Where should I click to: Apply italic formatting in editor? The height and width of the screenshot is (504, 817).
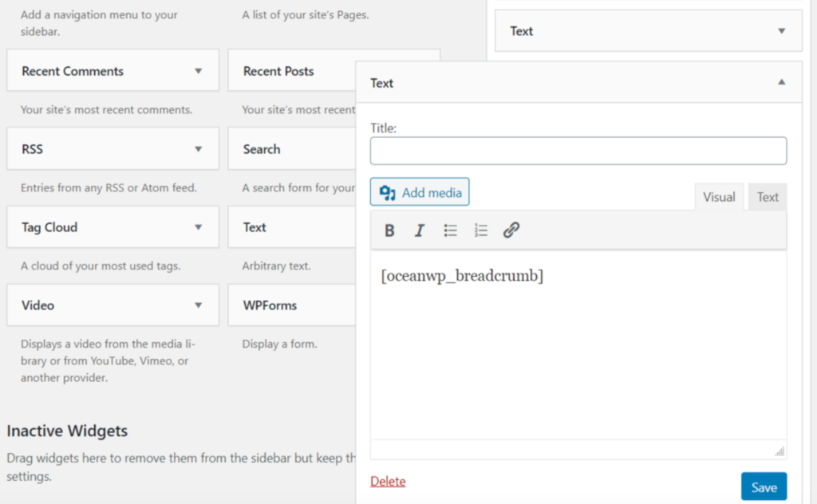pos(420,231)
